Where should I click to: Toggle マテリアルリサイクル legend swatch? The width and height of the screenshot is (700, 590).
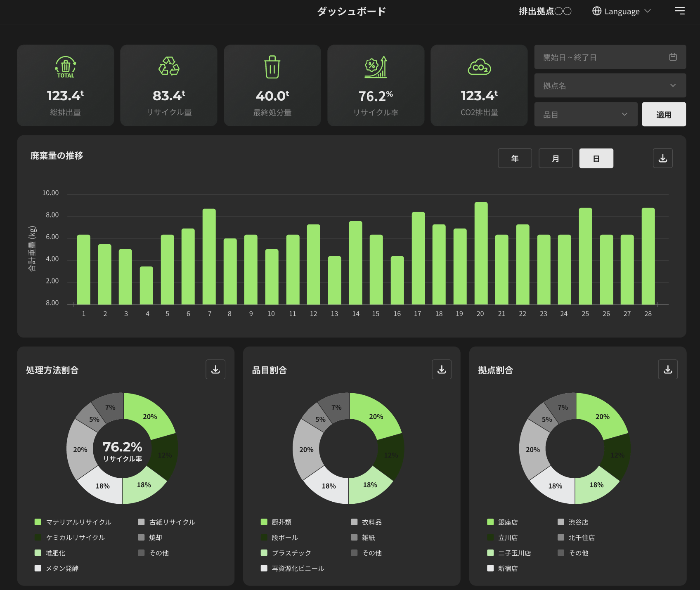pos(38,522)
